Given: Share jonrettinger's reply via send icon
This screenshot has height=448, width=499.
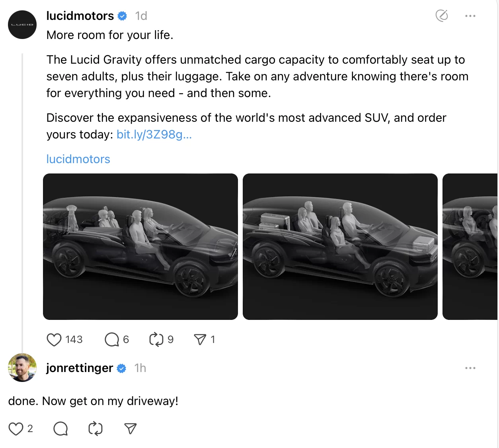Looking at the screenshot, I should click(131, 429).
